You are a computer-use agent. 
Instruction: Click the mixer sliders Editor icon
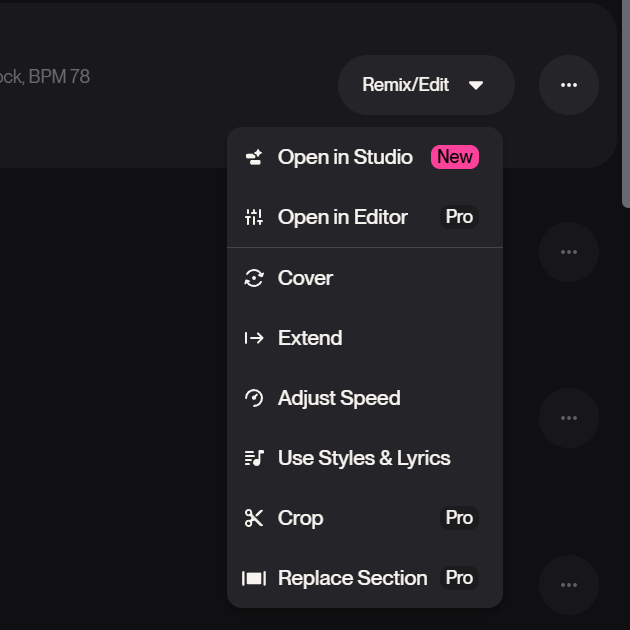tap(254, 217)
